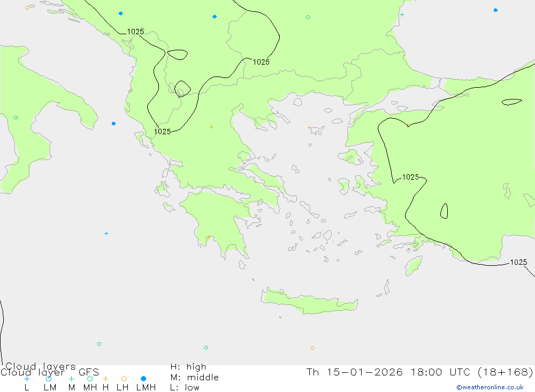Click the orange plus marker over central mainland Greece
535x392 pixels.
coord(211,127)
